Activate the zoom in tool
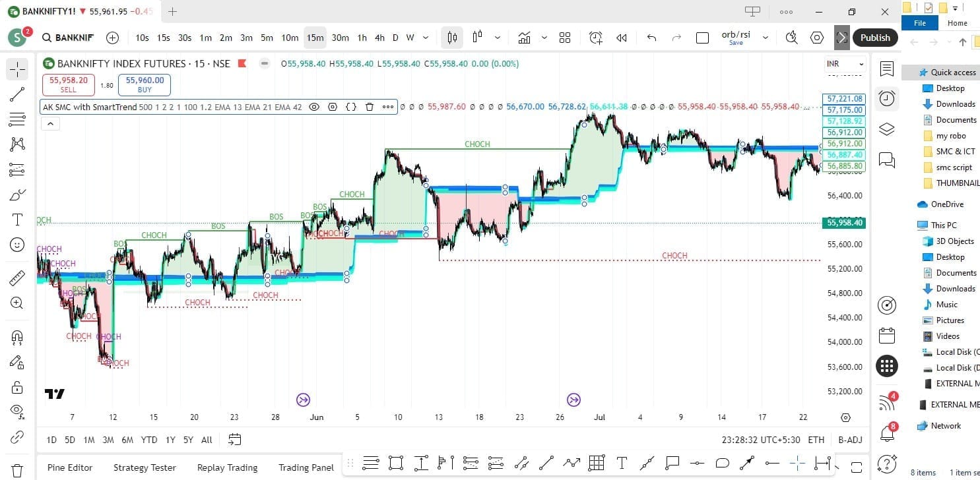Image resolution: width=980 pixels, height=480 pixels. coord(17,303)
